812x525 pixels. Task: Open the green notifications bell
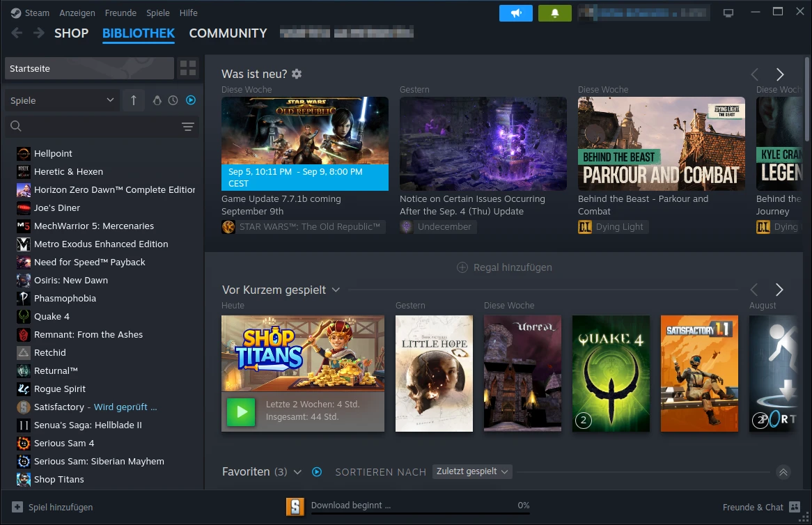click(x=554, y=13)
